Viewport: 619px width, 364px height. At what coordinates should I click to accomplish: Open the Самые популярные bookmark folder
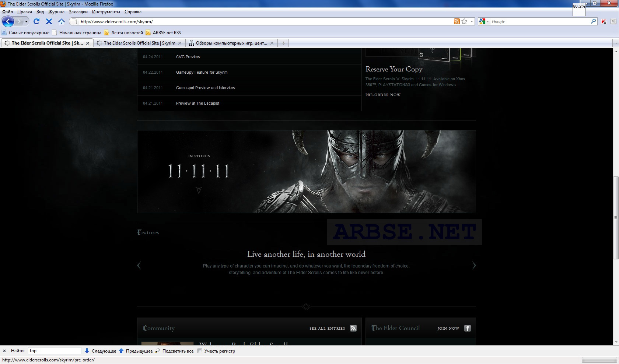pos(26,32)
